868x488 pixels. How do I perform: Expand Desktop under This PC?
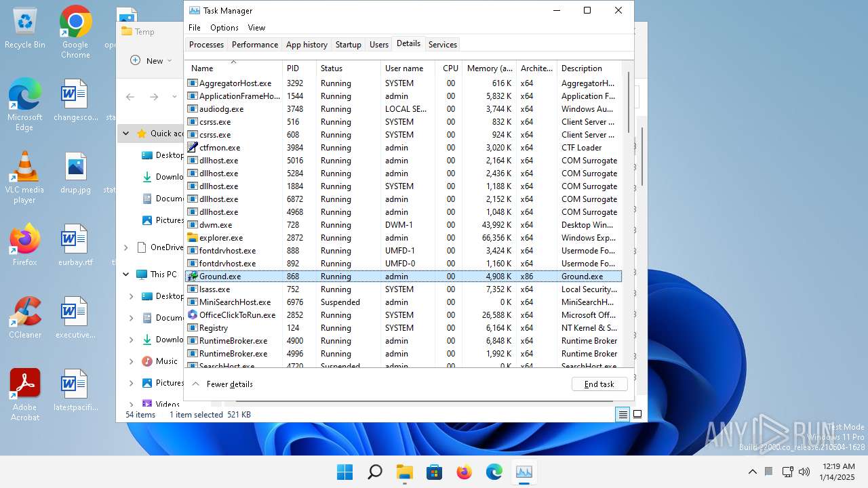132,296
